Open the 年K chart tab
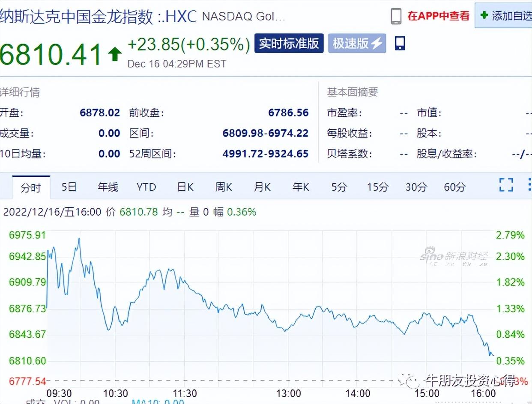 [301, 187]
